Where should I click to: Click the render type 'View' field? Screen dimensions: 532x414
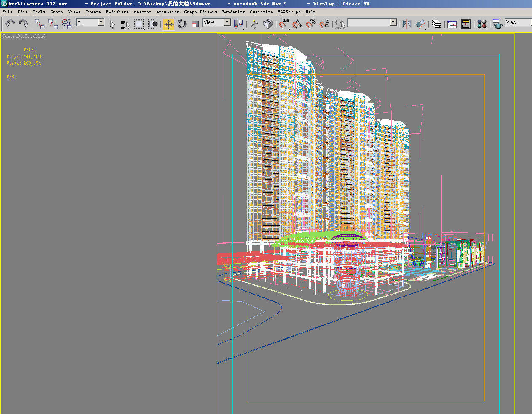(519, 22)
